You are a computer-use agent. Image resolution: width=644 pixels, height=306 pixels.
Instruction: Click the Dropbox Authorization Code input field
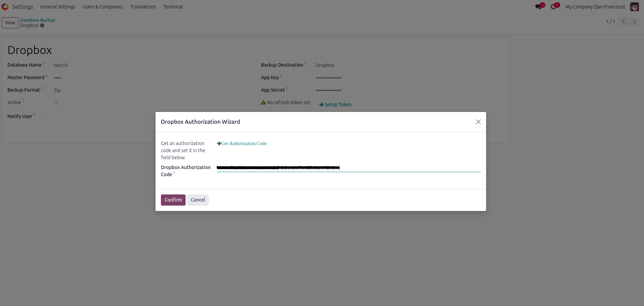coord(349,168)
